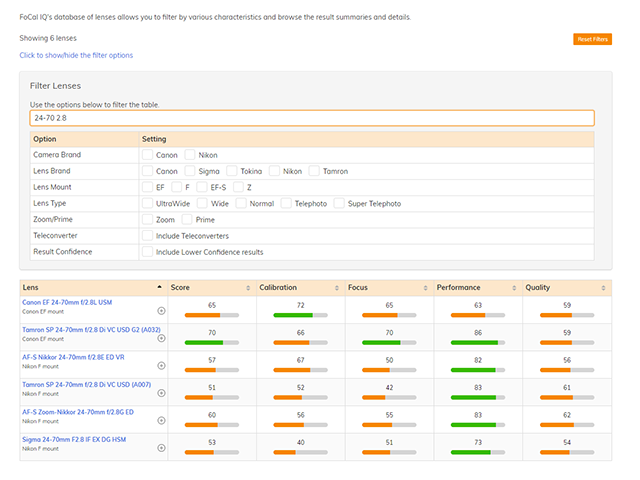This screenshot has height=480, width=640.
Task: Click Result Confidence option label
Action: (x=63, y=251)
